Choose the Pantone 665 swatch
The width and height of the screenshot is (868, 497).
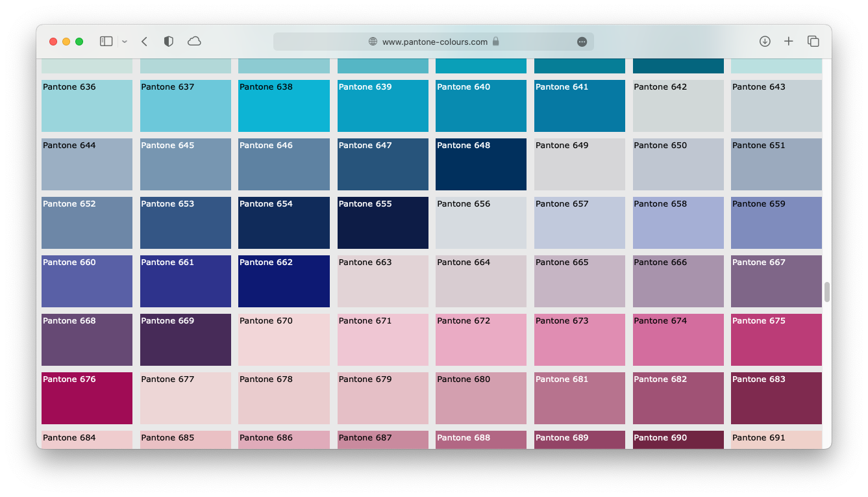tap(580, 281)
